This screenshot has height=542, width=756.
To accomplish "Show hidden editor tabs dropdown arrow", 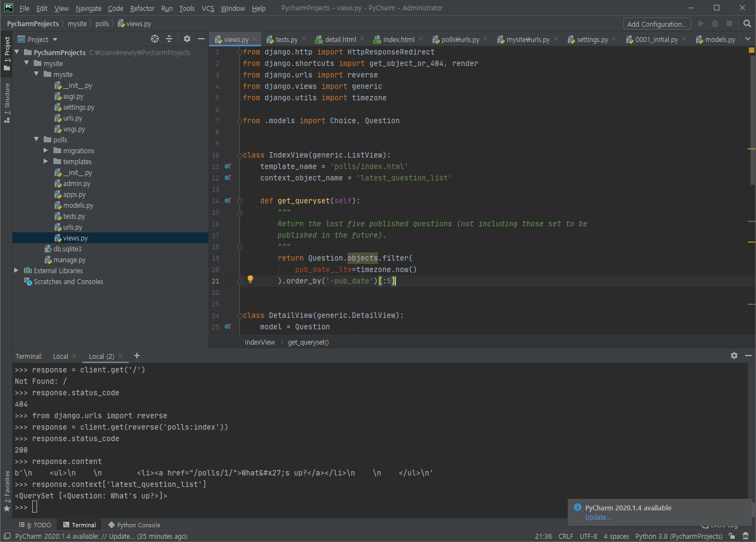I will [748, 39].
